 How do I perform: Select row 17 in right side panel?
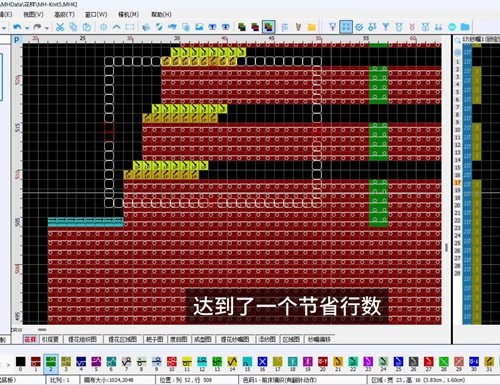coord(457,183)
